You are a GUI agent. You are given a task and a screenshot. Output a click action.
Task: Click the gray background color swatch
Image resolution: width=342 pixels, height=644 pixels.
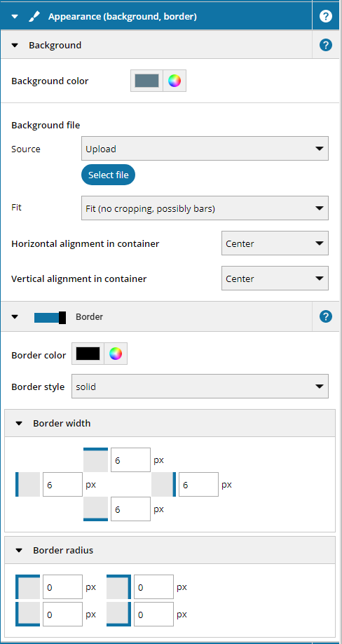[146, 81]
